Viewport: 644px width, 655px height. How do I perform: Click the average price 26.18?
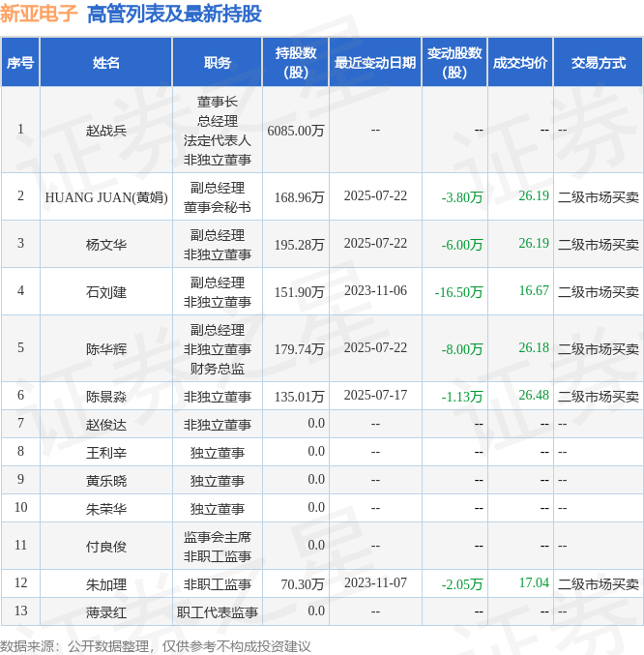534,347
